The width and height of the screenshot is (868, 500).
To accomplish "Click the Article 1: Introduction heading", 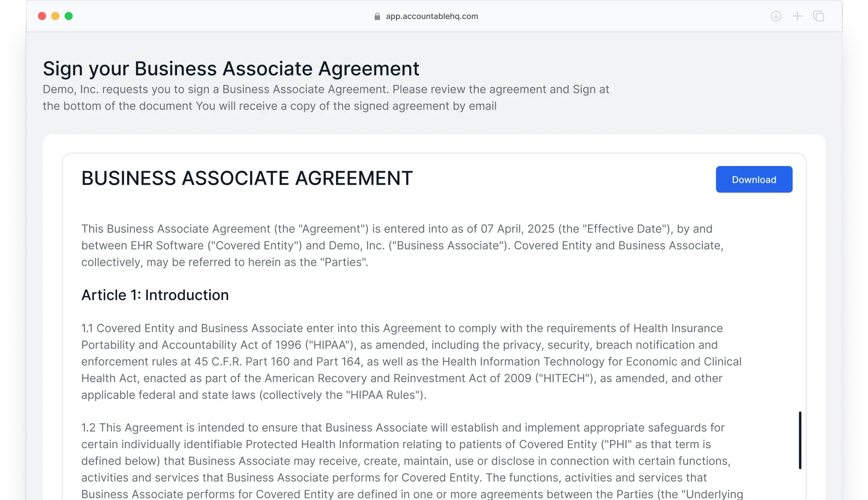I will tap(155, 295).
